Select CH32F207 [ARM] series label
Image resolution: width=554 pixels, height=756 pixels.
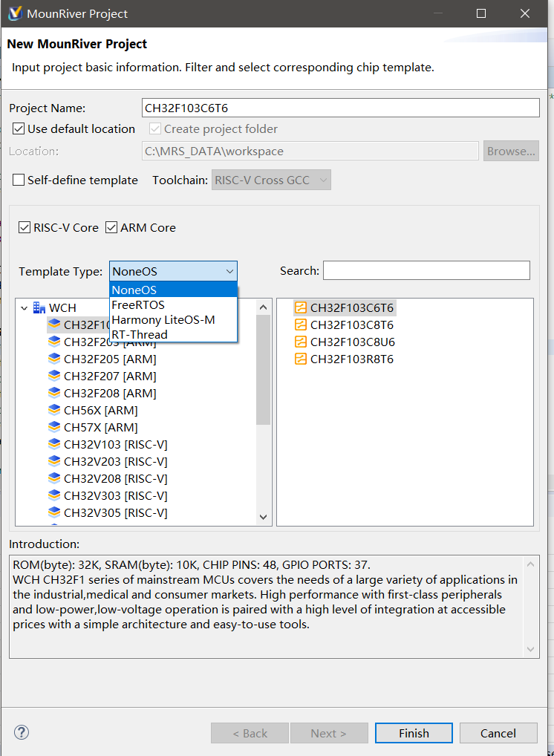pos(110,376)
